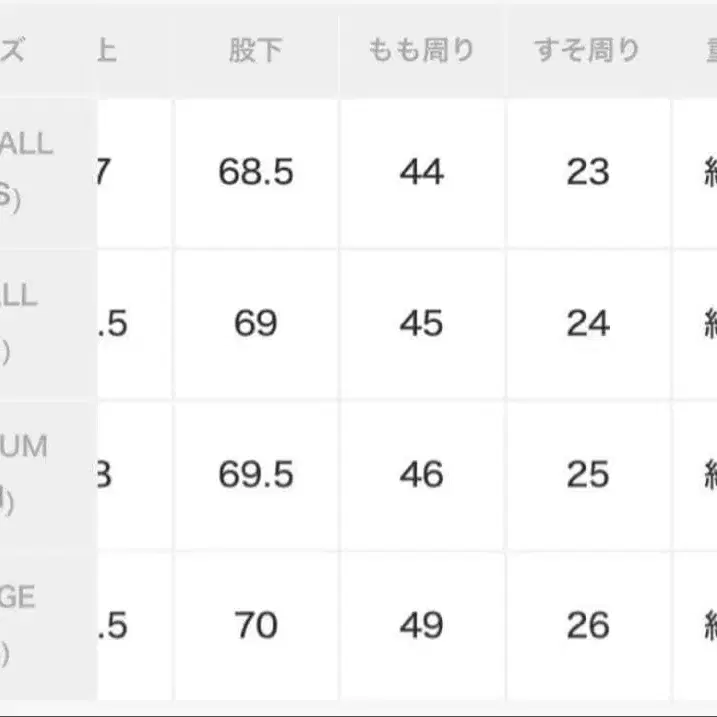Select the inseam value 68.5
The width and height of the screenshot is (717, 717).
pyautogui.click(x=255, y=173)
